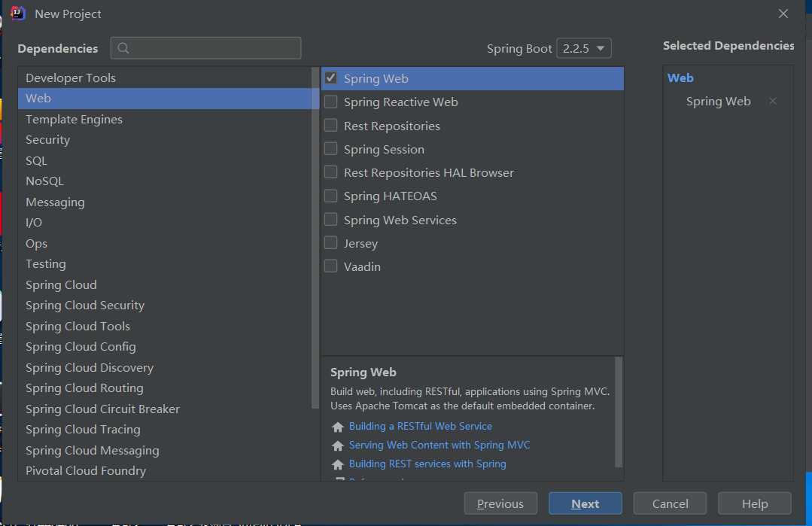Image resolution: width=812 pixels, height=526 pixels.
Task: Click the search magnifier icon
Action: tap(123, 48)
